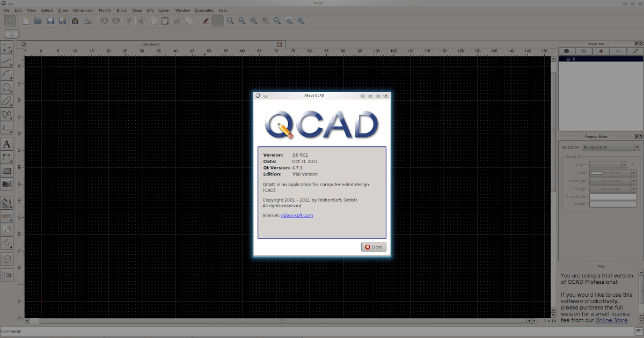Toggle draft mode with red pencil icon
Screen dimensions: 644x338
tap(206, 21)
